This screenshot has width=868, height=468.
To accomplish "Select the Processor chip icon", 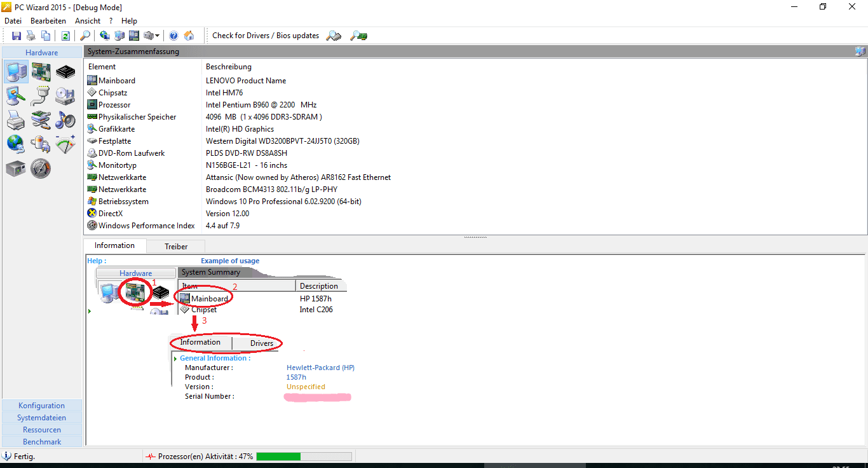I will (65, 72).
